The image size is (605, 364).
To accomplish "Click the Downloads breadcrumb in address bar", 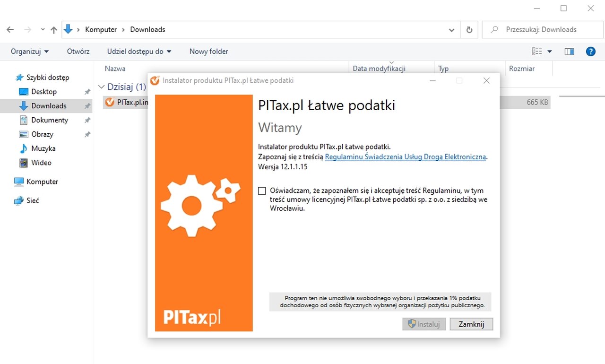I will 147,29.
